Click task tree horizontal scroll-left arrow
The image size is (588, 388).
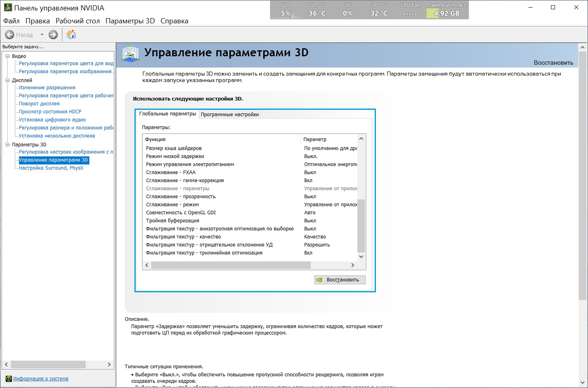point(6,364)
